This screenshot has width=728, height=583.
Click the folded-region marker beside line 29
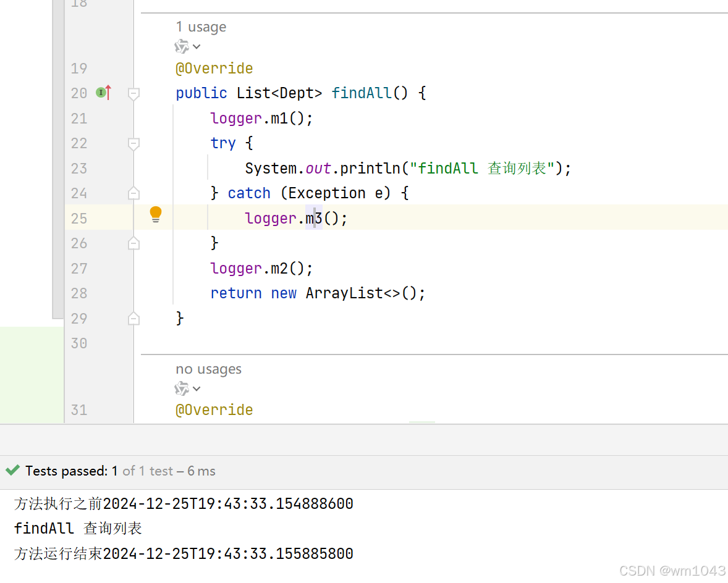(x=133, y=317)
